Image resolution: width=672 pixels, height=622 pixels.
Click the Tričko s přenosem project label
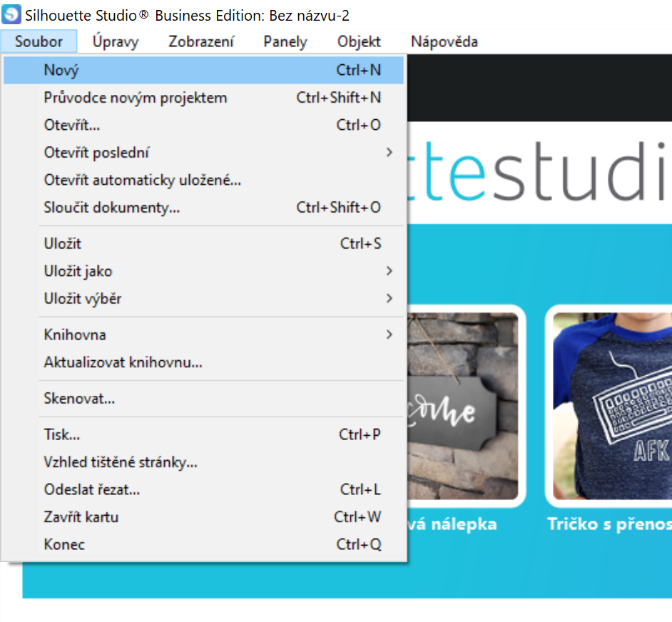609,524
